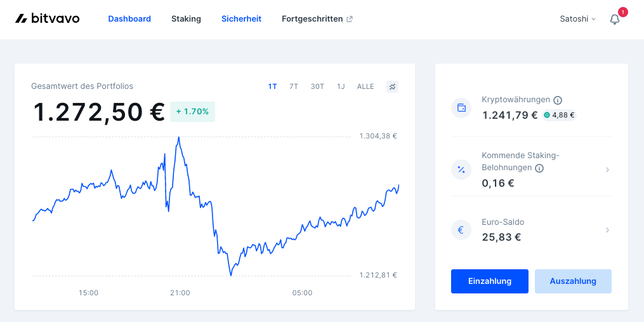Select the 30T time range
644x322 pixels.
click(317, 87)
